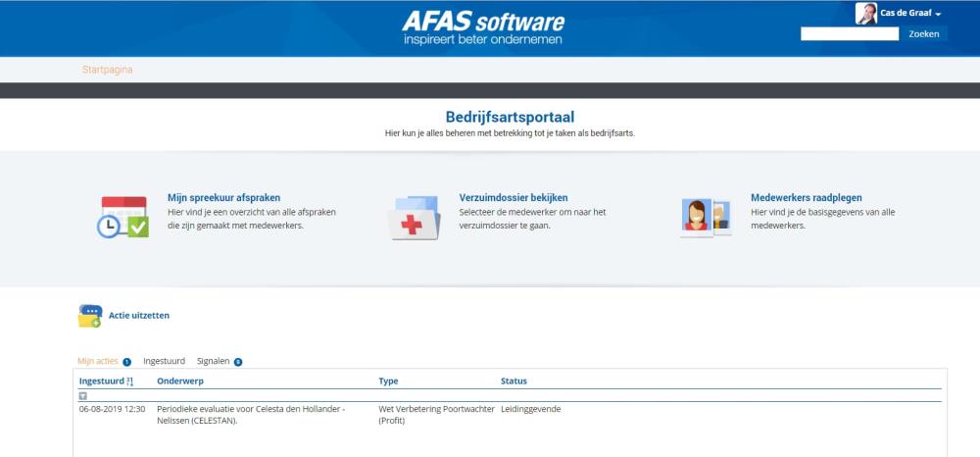Click the Zoeken search button
The image size is (980, 457).
924,33
